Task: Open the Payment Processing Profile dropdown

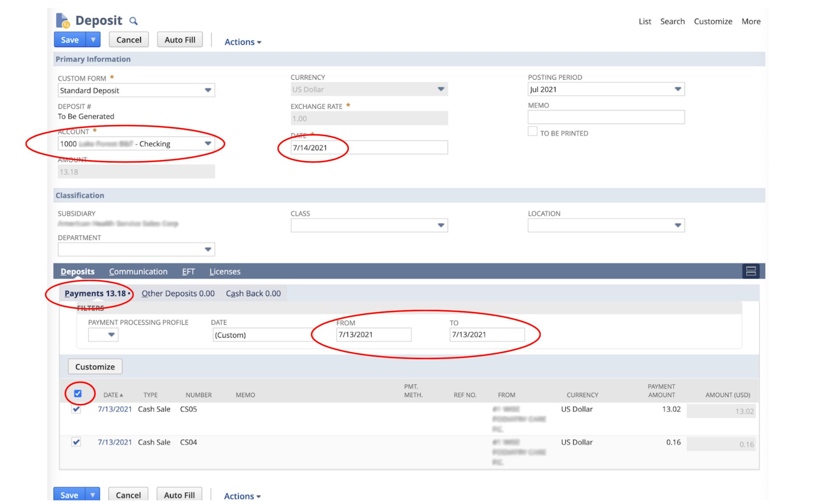Action: pos(111,334)
